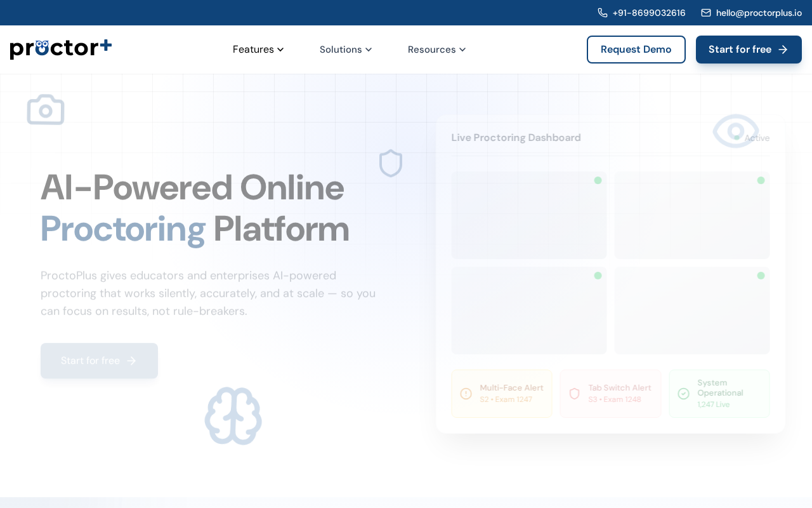Click the email envelope icon
Screen dimensions: 812x508
(x=706, y=13)
